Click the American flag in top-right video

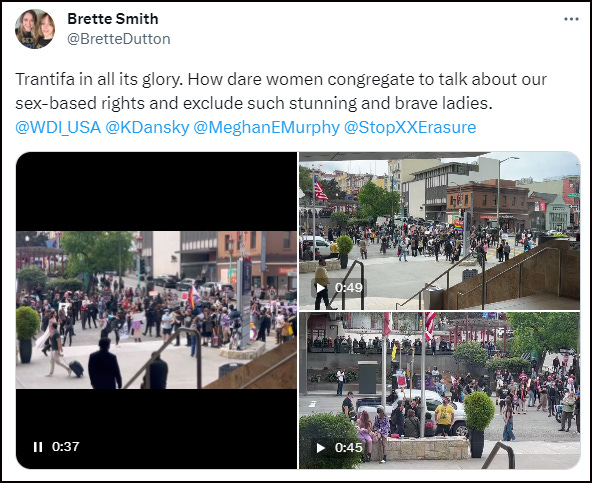click(321, 190)
